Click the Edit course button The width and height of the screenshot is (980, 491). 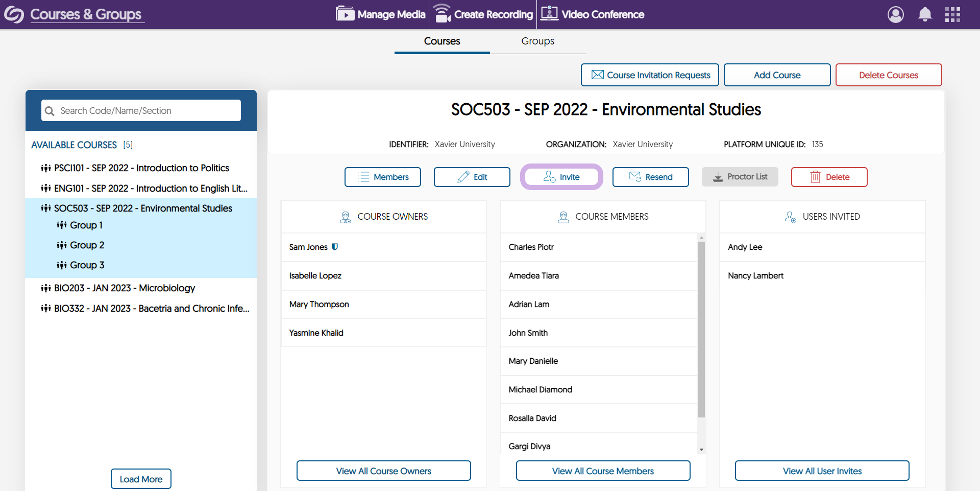tap(472, 177)
